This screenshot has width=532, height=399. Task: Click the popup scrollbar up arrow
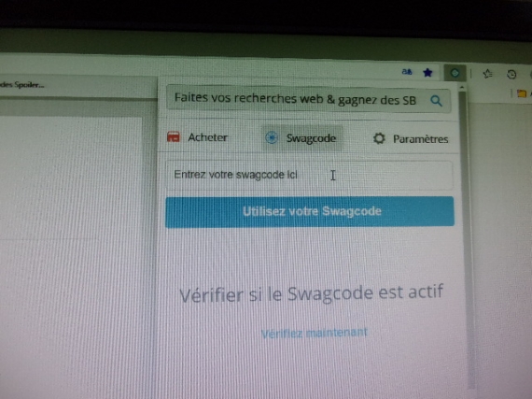point(461,88)
